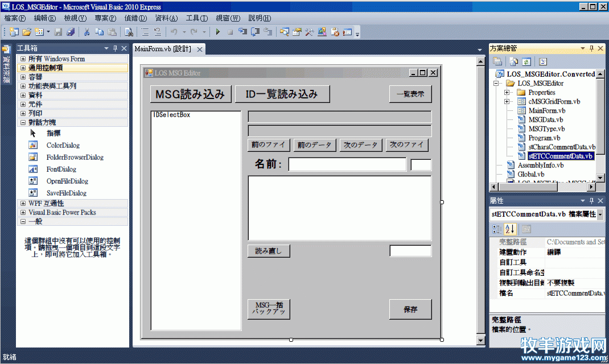Select FolderBrowserDialog in the toolbox
Image resolution: width=609 pixels, height=364 pixels.
click(x=75, y=158)
